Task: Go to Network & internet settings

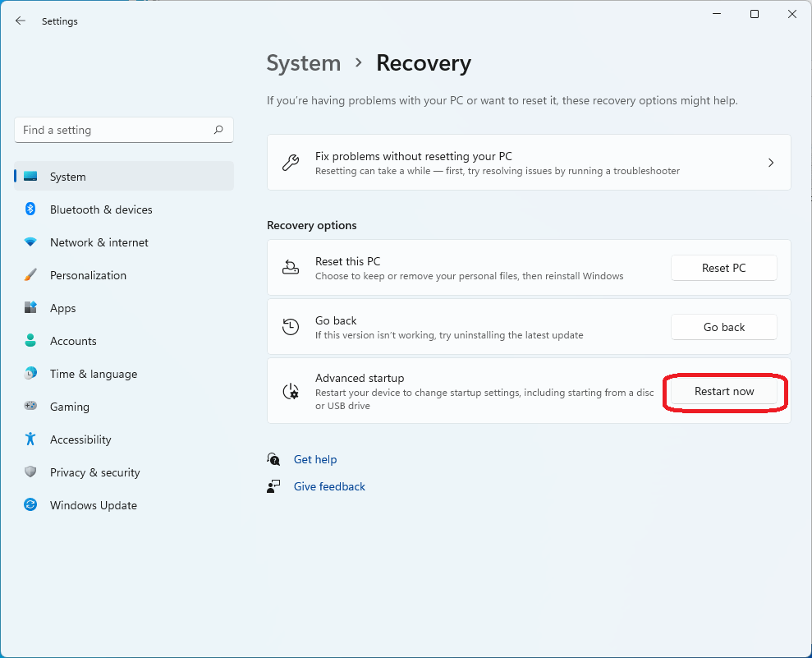Action: point(124,242)
